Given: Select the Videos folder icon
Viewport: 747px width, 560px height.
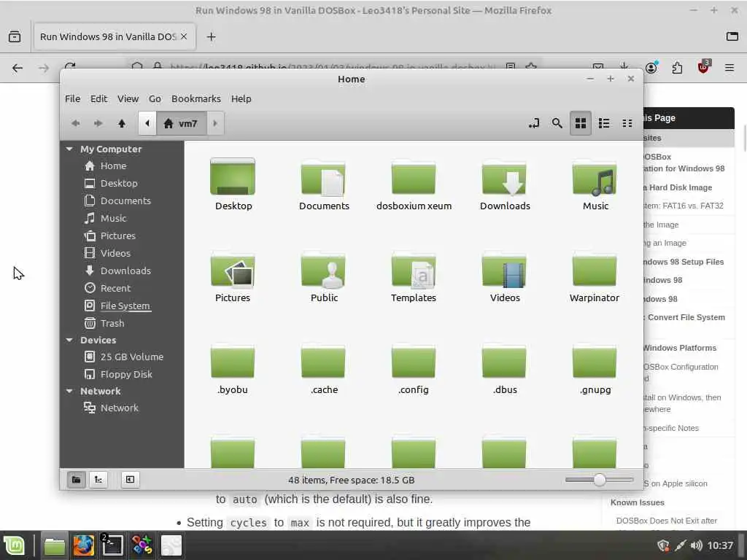Looking at the screenshot, I should pos(504,271).
